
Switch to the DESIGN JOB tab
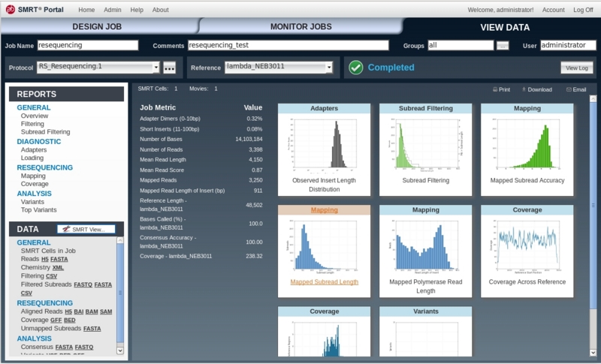point(97,26)
